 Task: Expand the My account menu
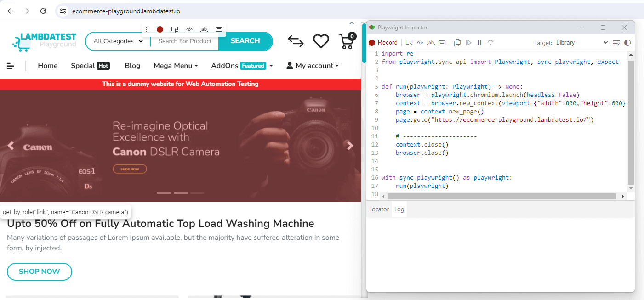pyautogui.click(x=313, y=66)
